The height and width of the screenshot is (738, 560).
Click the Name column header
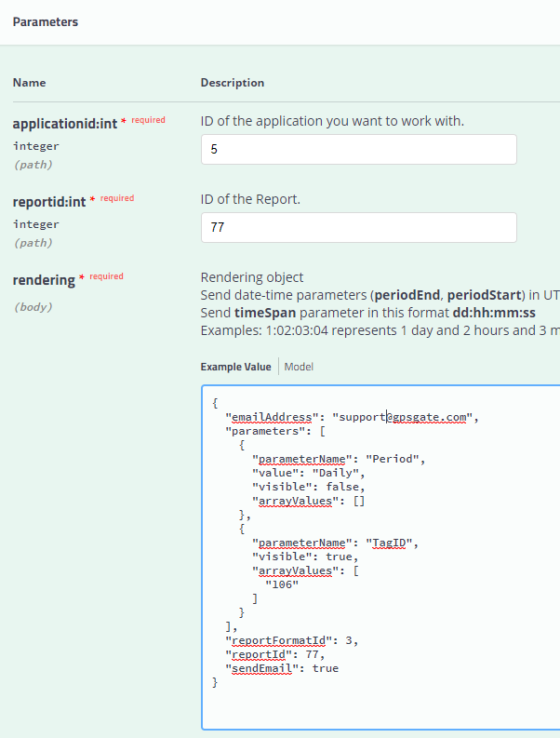click(x=29, y=83)
